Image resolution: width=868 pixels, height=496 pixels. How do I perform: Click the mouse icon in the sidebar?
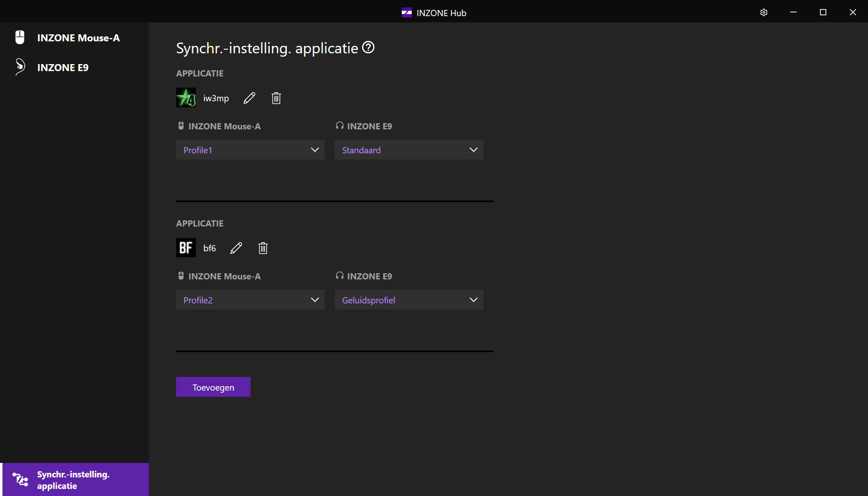click(x=20, y=37)
